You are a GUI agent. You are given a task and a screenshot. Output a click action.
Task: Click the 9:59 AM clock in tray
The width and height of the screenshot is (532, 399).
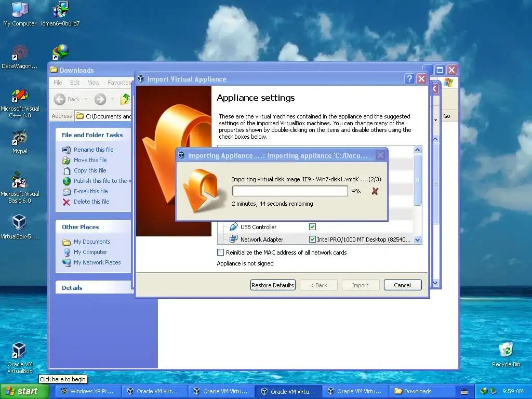coord(513,391)
